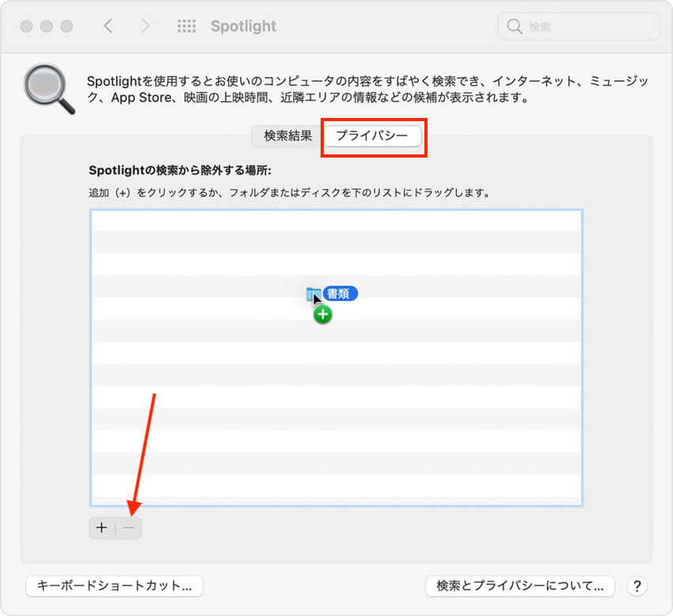Open 検索とプライバシーについて info
Image resolution: width=673 pixels, height=616 pixels.
coord(520,586)
